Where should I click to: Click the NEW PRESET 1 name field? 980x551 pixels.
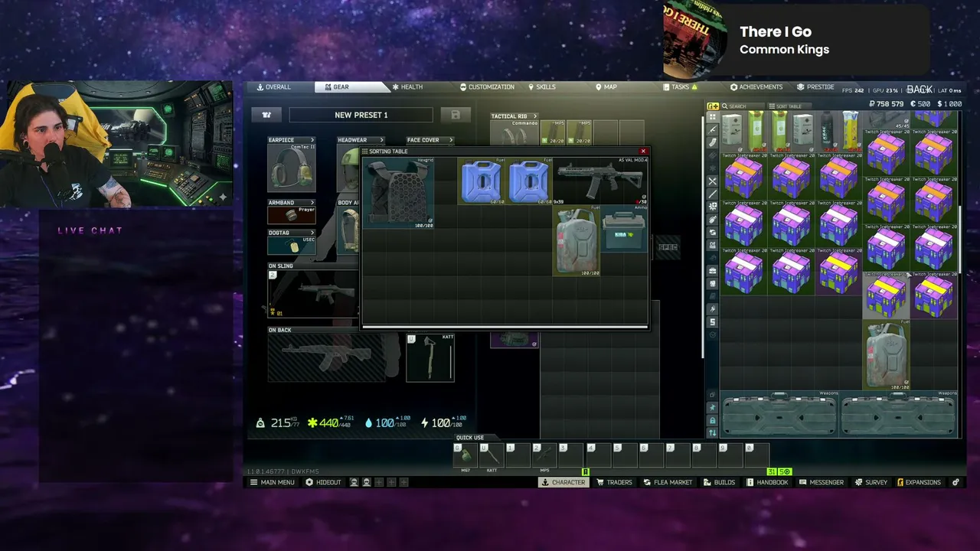[361, 115]
